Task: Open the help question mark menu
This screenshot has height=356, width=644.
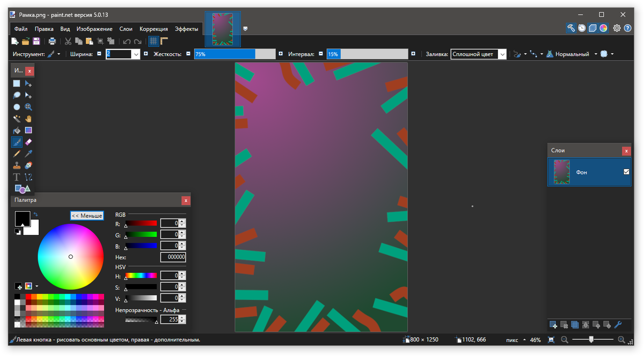Action: [x=627, y=28]
